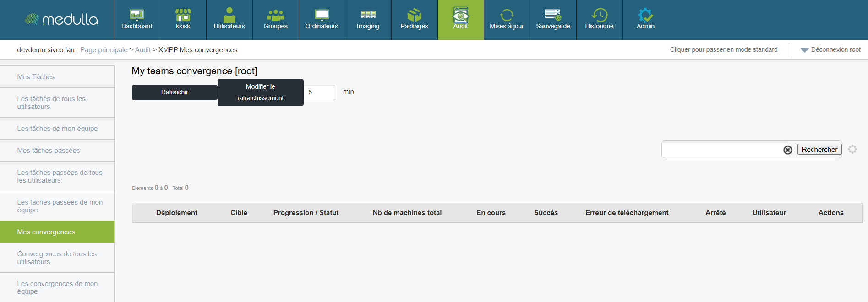Click the Déploiement column header
Viewport: 868px width, 302px height.
[177, 213]
